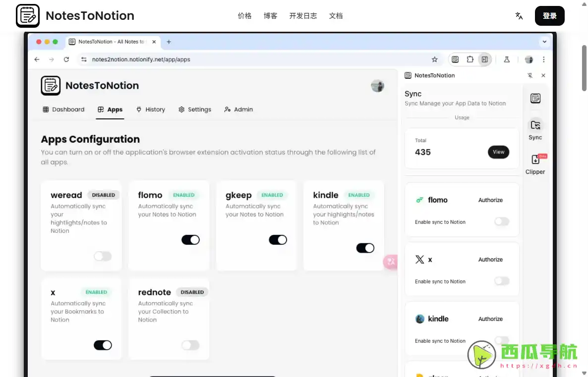
Task: Pin the NotesToNotion side panel
Action: point(530,75)
